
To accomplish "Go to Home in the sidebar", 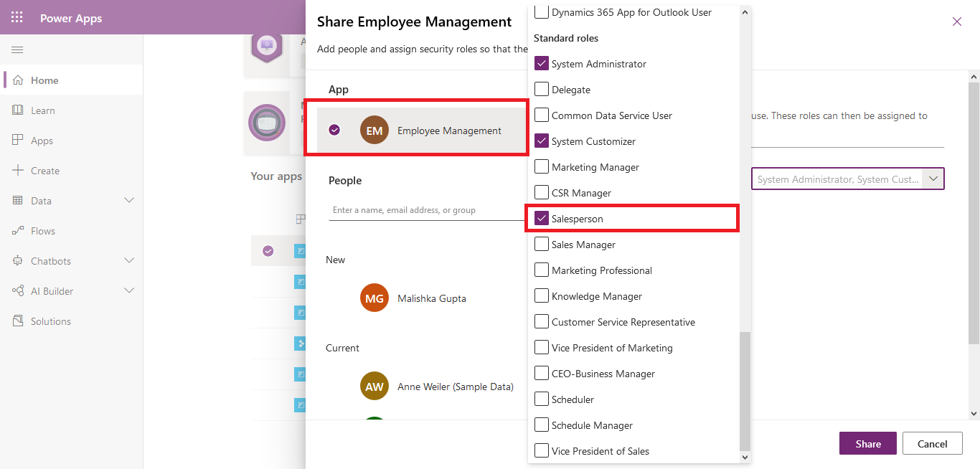I will (72, 80).
